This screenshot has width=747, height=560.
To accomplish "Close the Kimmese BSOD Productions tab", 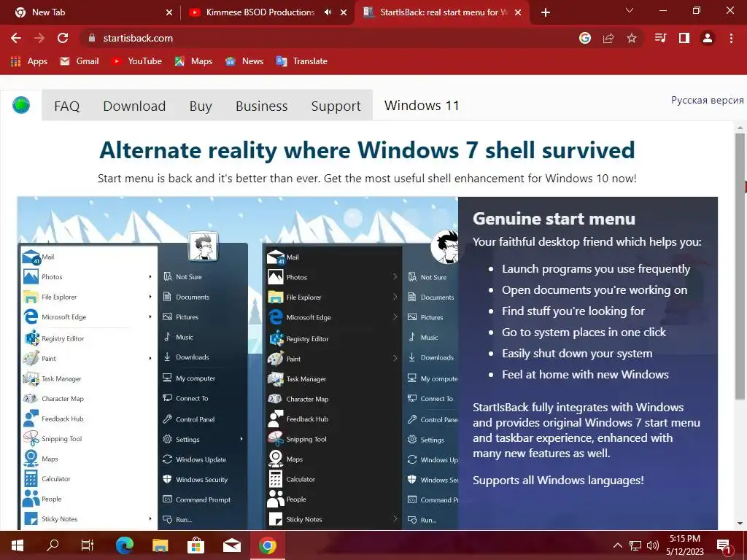I will [x=344, y=12].
